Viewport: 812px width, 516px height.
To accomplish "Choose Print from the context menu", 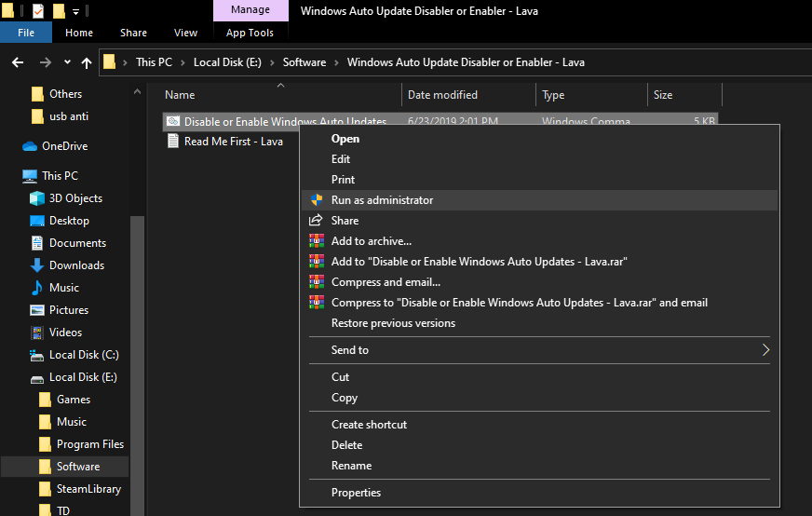I will pyautogui.click(x=539, y=180).
